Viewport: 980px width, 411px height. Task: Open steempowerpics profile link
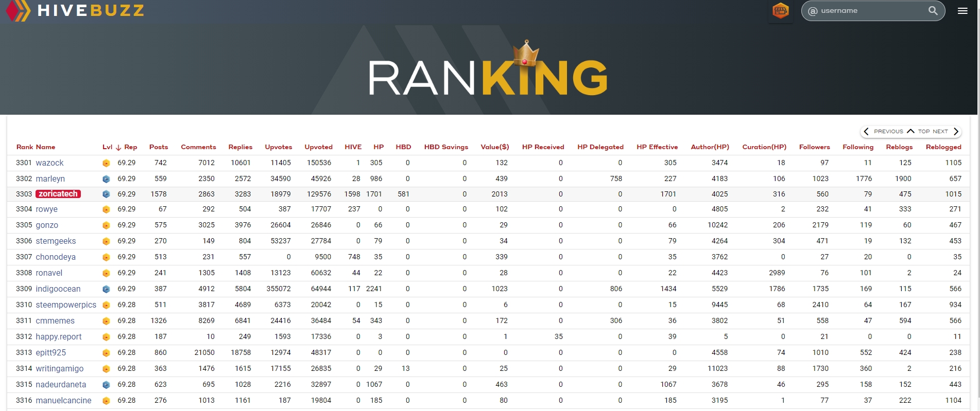pos(66,305)
